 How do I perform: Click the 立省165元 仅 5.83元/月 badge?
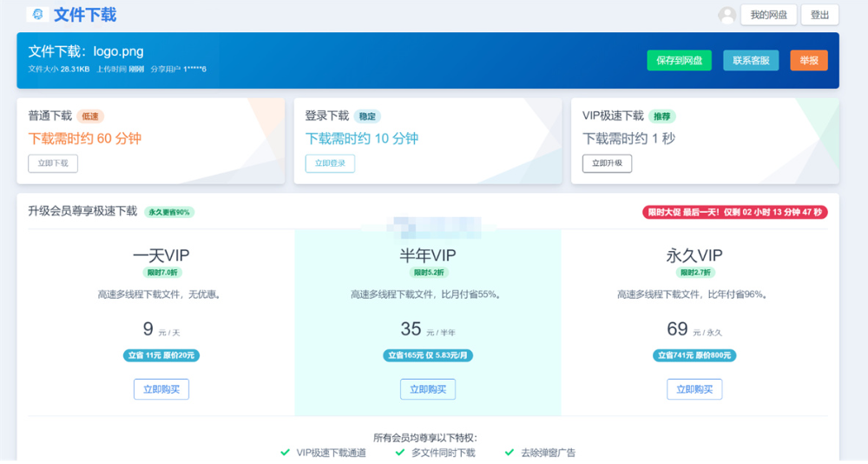[428, 355]
